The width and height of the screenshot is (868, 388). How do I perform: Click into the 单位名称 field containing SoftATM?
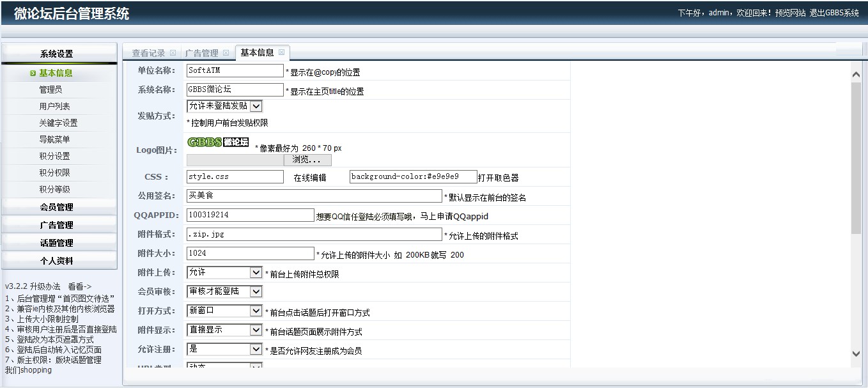click(235, 70)
